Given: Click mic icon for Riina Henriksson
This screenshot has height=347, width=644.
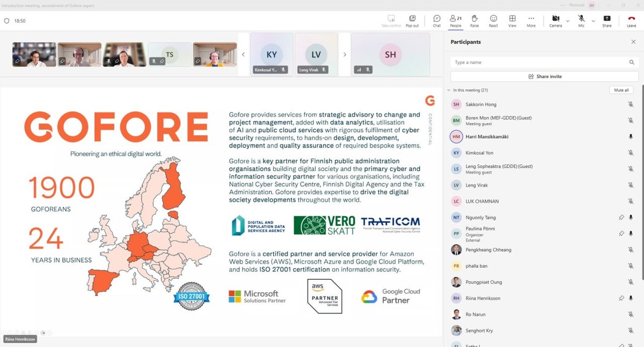Looking at the screenshot, I should click(x=631, y=298).
